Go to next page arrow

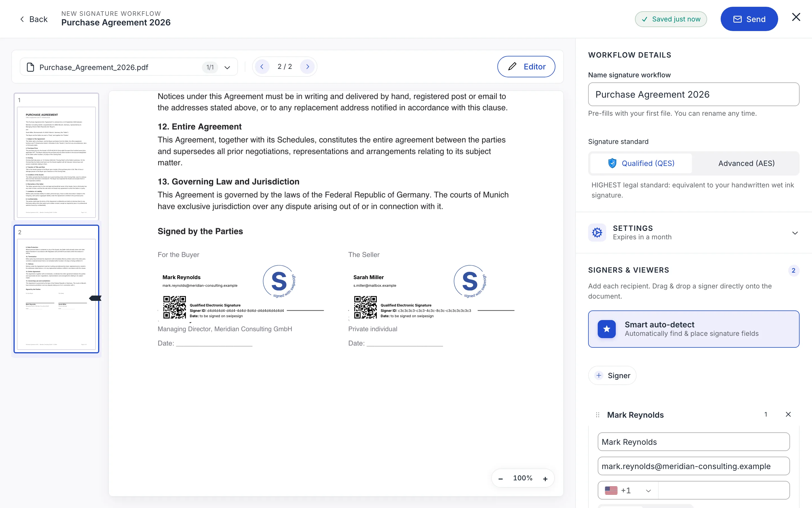307,67
